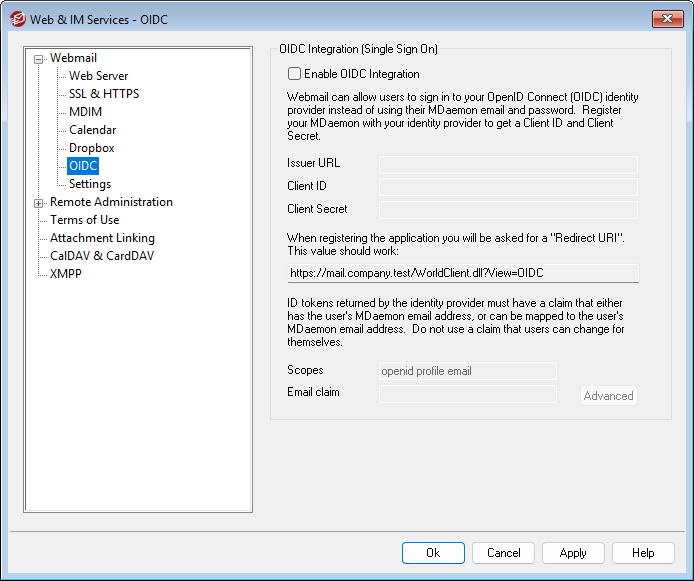Screen dimensions: 694x581
Task: Select the Settings item under Webmail
Action: click(x=89, y=184)
